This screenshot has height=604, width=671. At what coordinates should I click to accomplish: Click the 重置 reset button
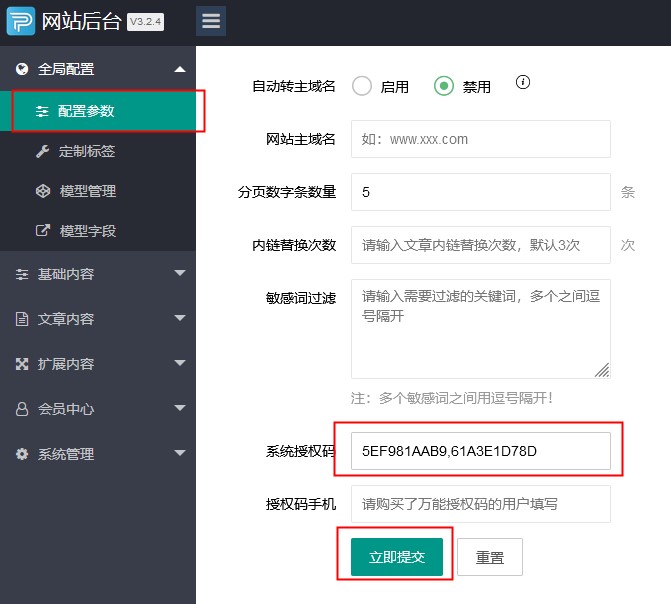(490, 557)
